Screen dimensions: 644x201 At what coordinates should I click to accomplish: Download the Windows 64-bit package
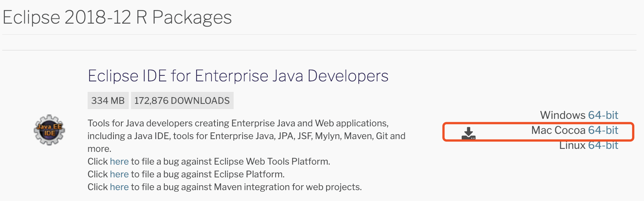(x=603, y=115)
